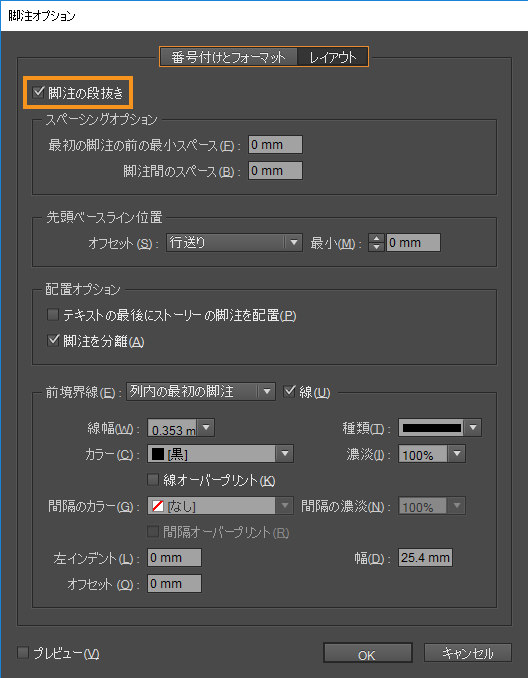Click the bottom オフセット(O) input field
This screenshot has width=528, height=678.
(x=174, y=584)
